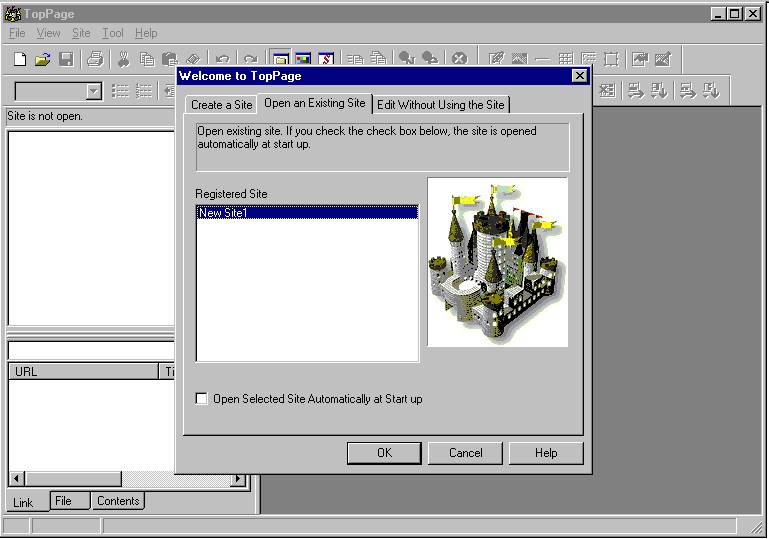The width and height of the screenshot is (769, 539).
Task: Switch to the Link tab at bottom
Action: pyautogui.click(x=23, y=502)
